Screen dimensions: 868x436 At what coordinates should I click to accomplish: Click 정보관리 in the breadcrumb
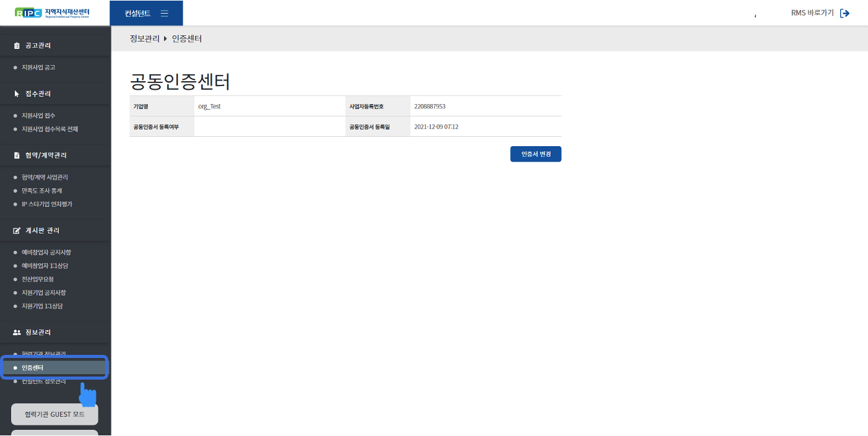pos(144,39)
